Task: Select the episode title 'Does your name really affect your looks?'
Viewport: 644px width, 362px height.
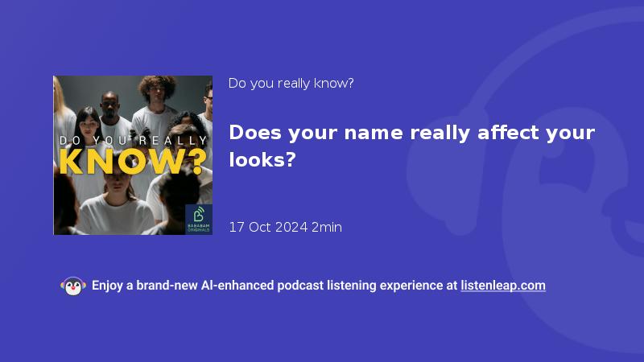Action: pyautogui.click(x=411, y=146)
